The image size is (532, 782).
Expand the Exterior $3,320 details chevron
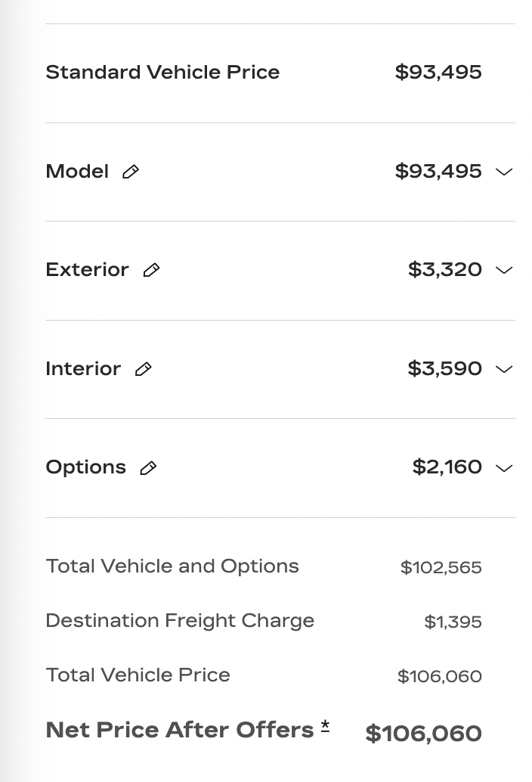pyautogui.click(x=504, y=270)
